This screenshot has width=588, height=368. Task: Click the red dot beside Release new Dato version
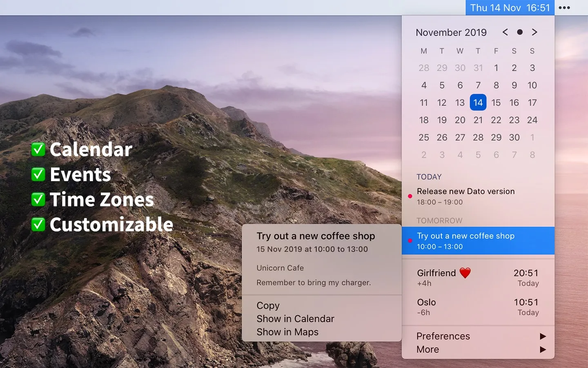[410, 196]
